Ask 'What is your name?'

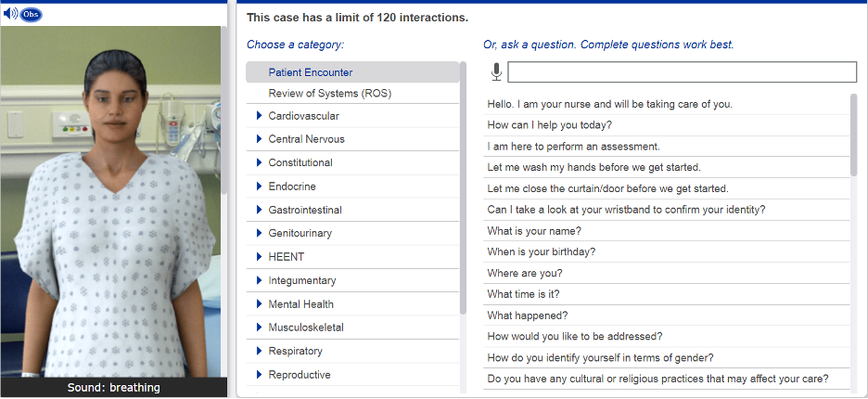point(534,231)
